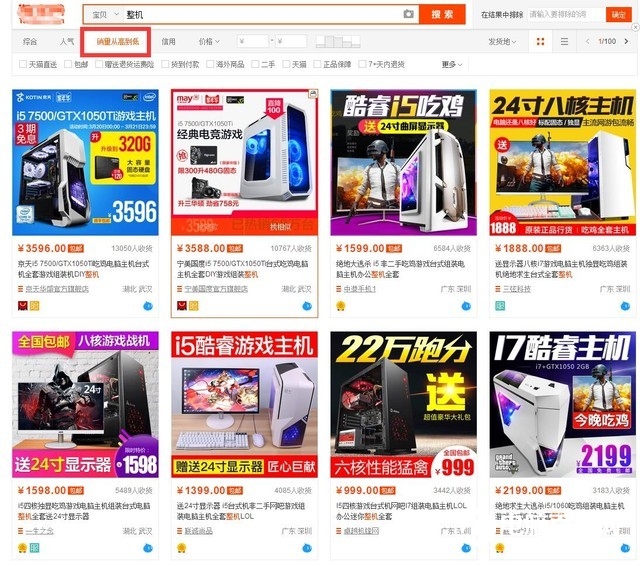This screenshot has height=566, width=640.
Task: Check the 天猫直送 filter
Action: pos(23,64)
